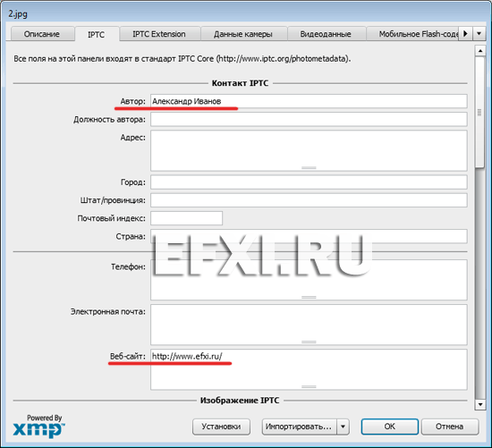This screenshot has height=448, width=492.
Task: Click the Должность автора field
Action: click(x=309, y=119)
